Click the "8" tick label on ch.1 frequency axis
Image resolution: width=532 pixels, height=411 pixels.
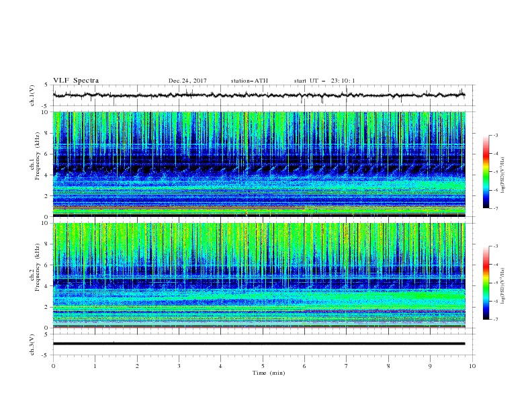pyautogui.click(x=47, y=133)
